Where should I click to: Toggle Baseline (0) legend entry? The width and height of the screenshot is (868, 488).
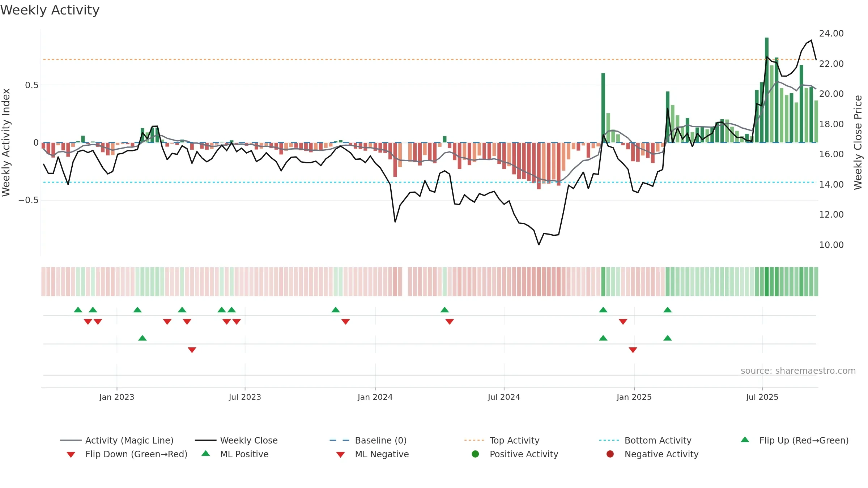pyautogui.click(x=368, y=440)
